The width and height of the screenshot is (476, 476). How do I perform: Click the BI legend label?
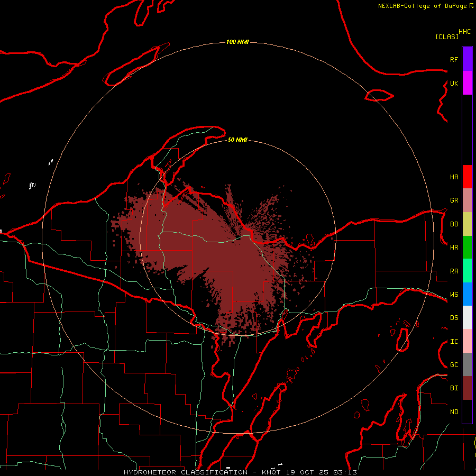pos(454,388)
